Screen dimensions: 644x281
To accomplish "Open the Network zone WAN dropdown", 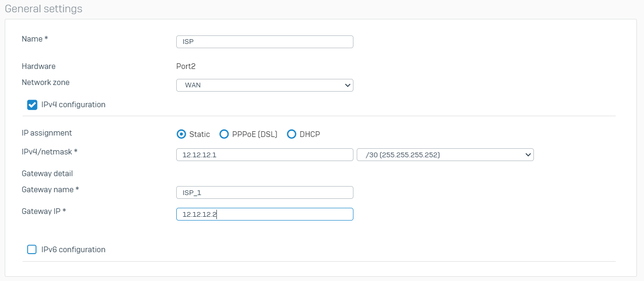I will coord(265,85).
